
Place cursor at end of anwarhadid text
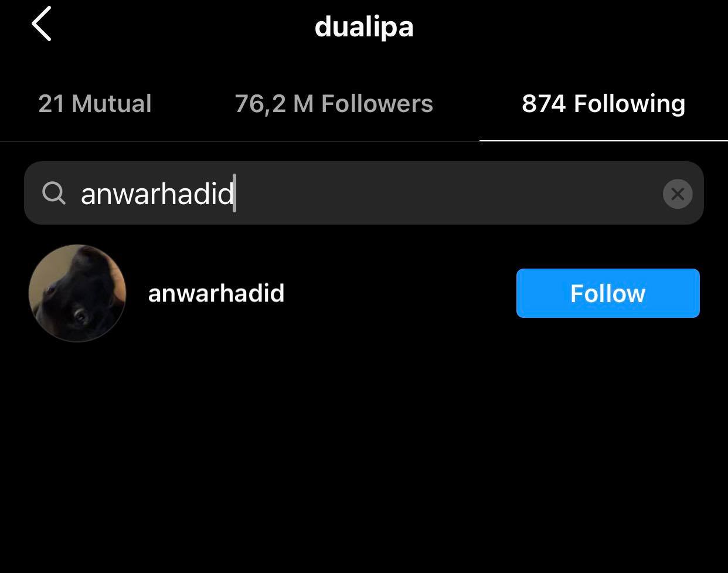coord(234,194)
